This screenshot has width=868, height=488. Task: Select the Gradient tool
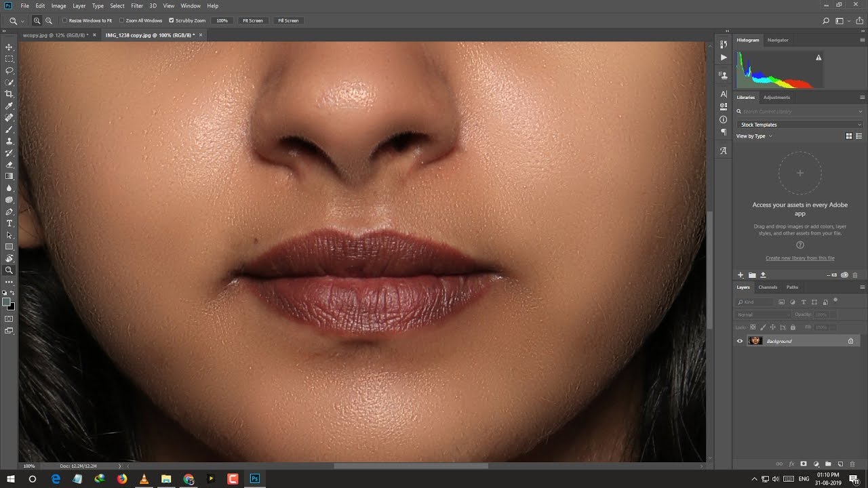[9, 176]
